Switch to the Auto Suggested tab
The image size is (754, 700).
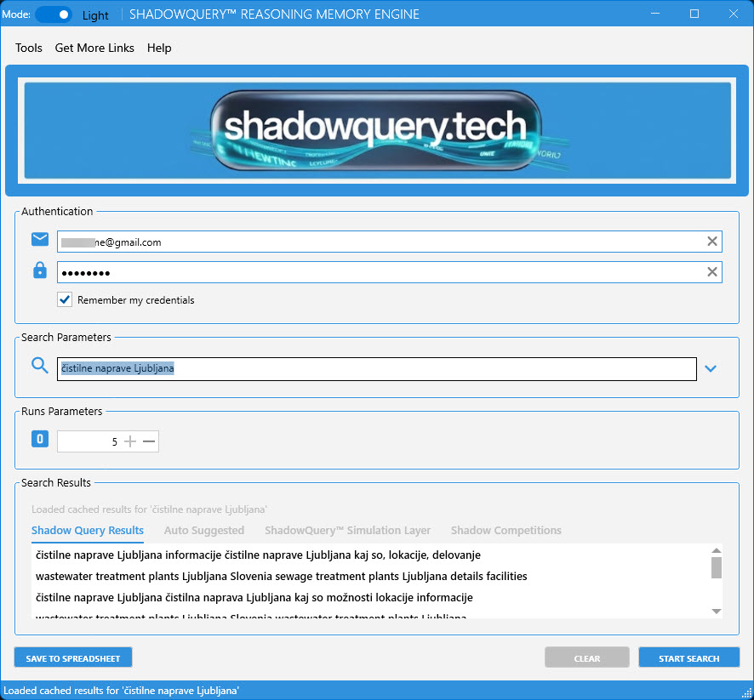pos(204,531)
